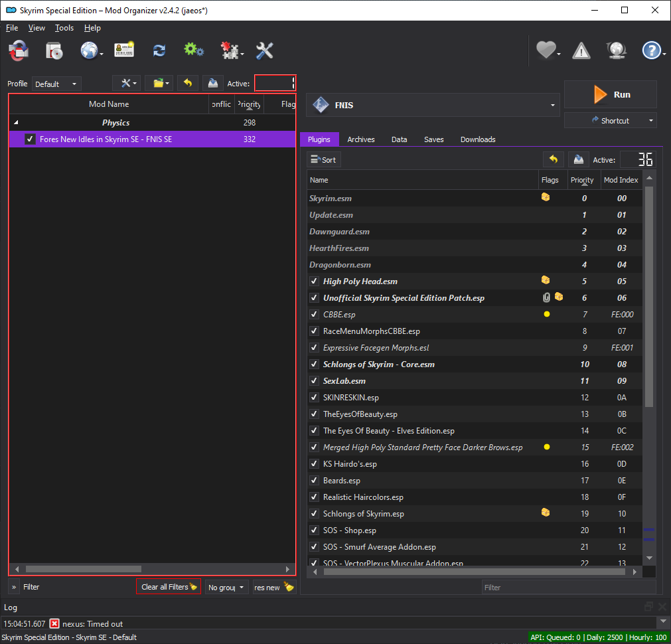Switch to the Archives tab
671x644 pixels.
pyautogui.click(x=361, y=139)
